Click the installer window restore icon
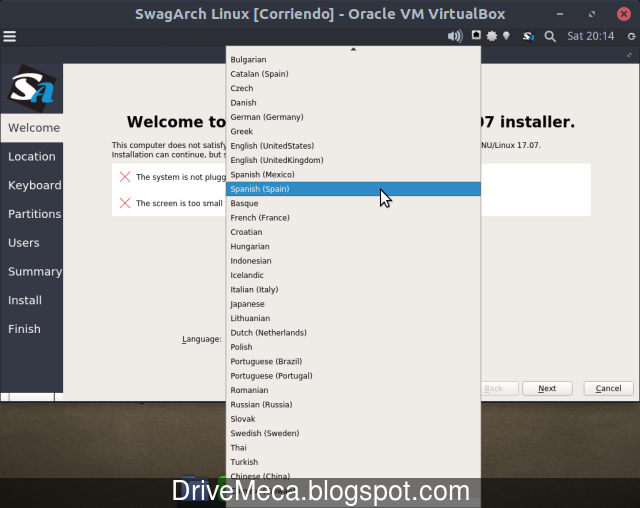This screenshot has width=640, height=508. [x=629, y=55]
